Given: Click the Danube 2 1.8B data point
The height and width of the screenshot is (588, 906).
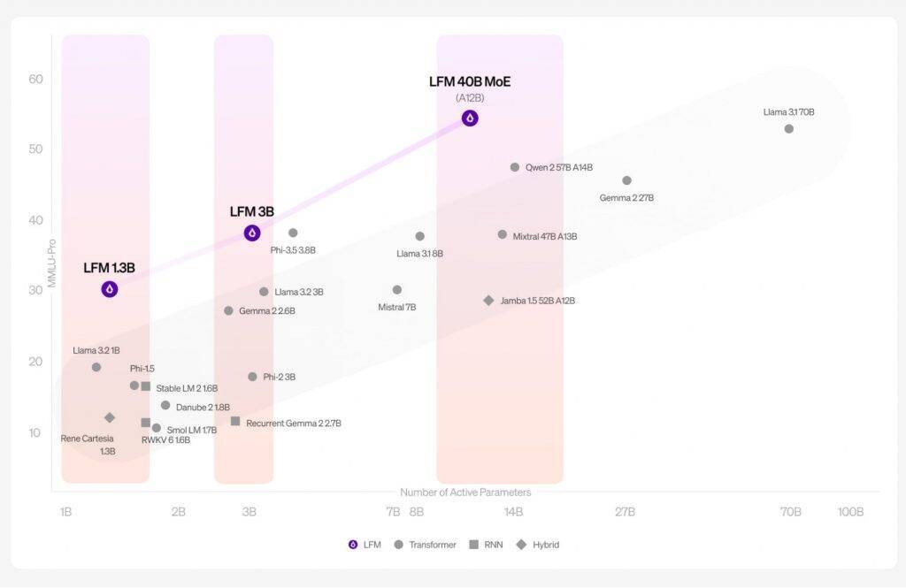Looking at the screenshot, I should (x=165, y=406).
